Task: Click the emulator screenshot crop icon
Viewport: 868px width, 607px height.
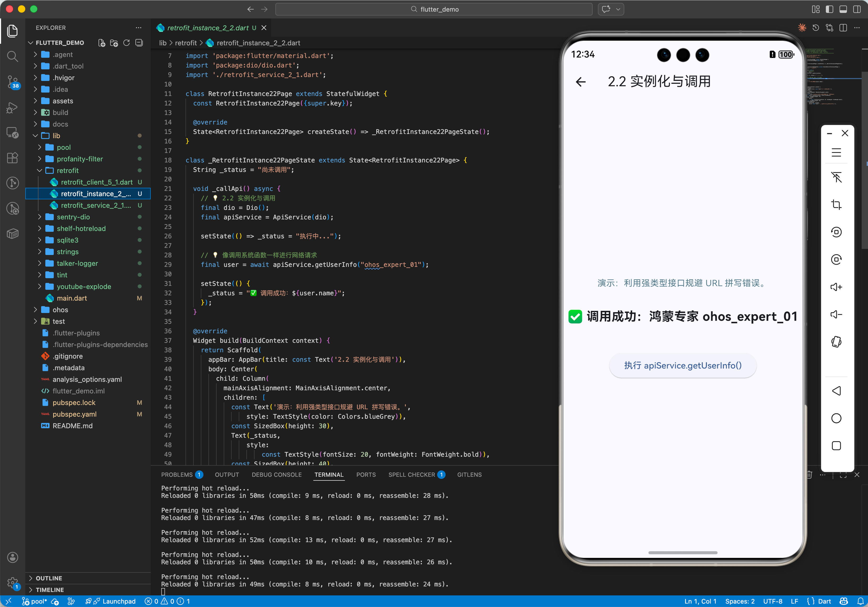Action: pyautogui.click(x=836, y=205)
